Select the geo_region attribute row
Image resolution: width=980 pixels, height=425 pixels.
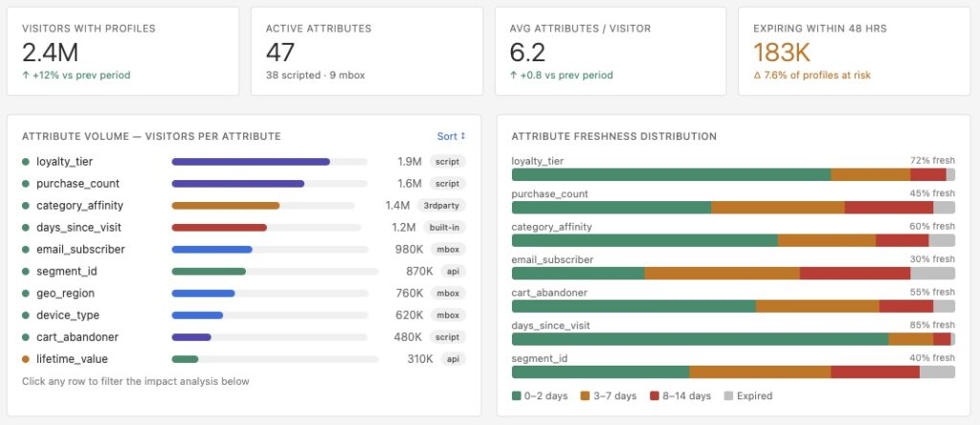[x=65, y=294]
